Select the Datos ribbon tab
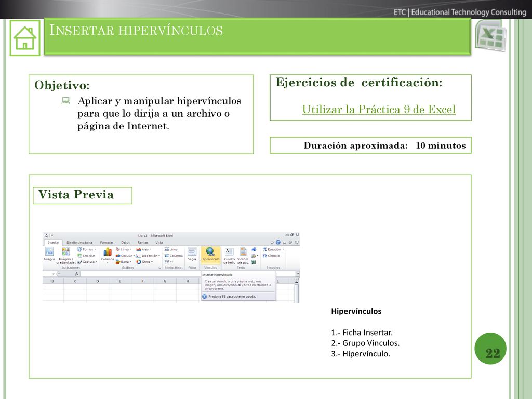This screenshot has width=532, height=399. coord(126,242)
